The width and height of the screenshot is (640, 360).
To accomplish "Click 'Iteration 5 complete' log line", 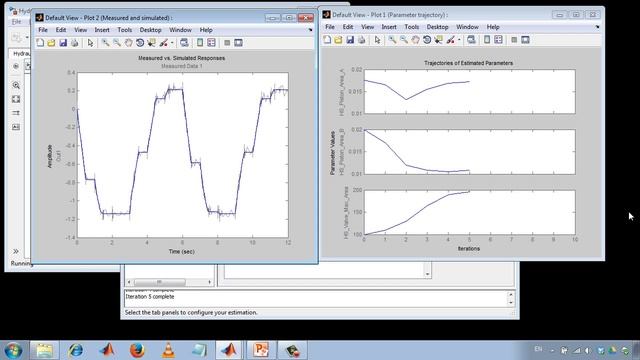I will [x=150, y=297].
